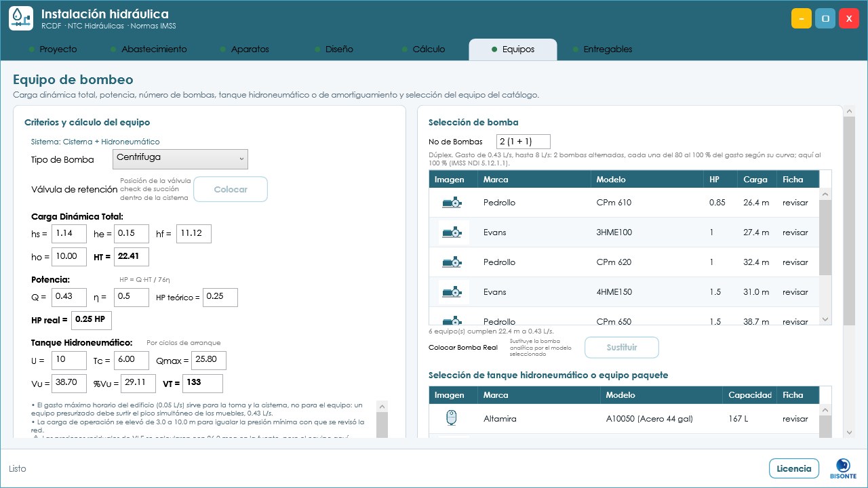868x488 pixels.
Task: Switch to the Abastecimiento tab
Action: click(149, 49)
